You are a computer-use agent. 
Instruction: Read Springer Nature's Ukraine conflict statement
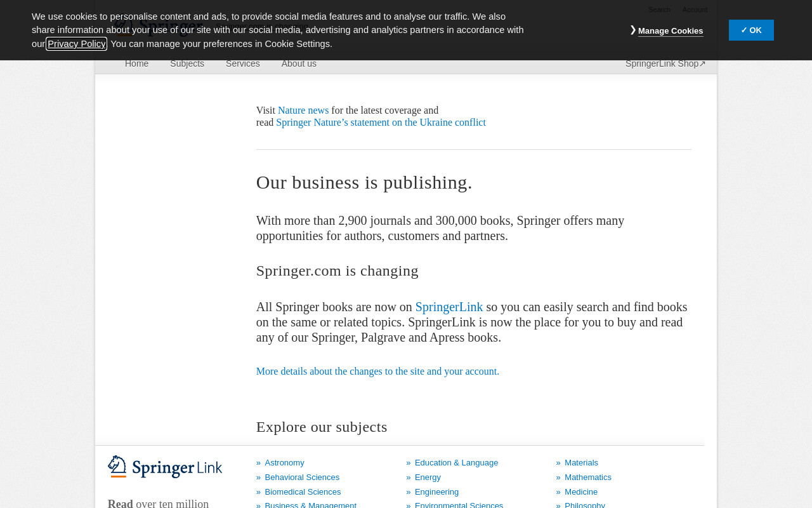point(381,123)
